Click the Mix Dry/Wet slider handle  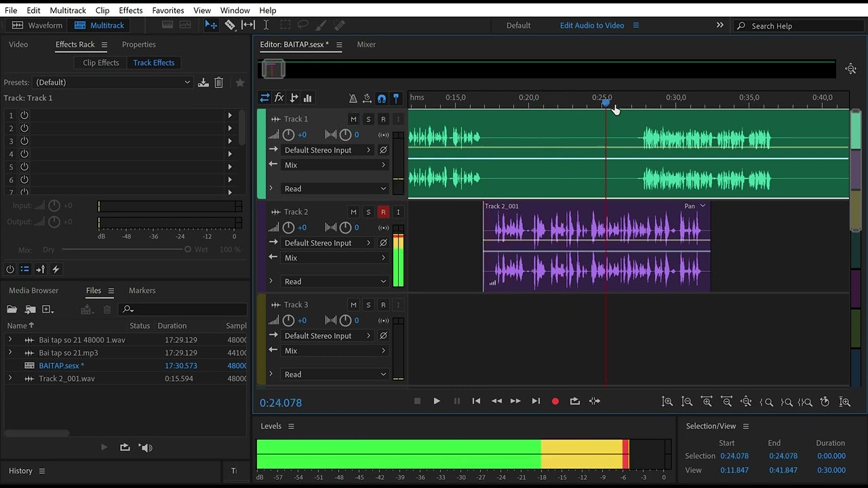point(188,249)
